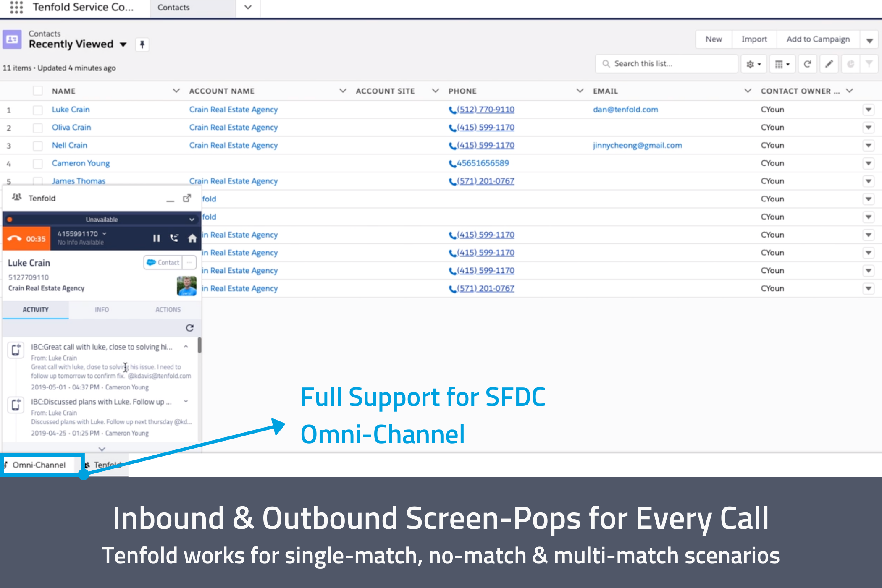882x588 pixels.
Task: Open Luke Crain's contact record
Action: (x=71, y=109)
